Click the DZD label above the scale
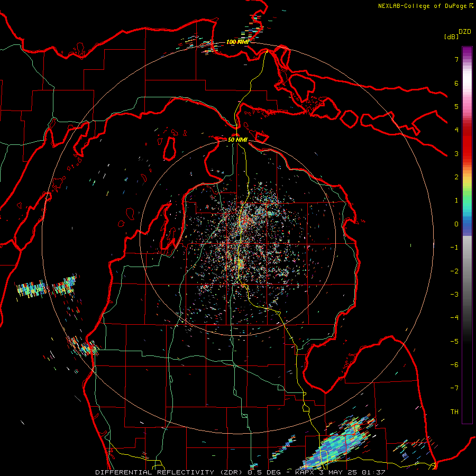 click(x=465, y=32)
